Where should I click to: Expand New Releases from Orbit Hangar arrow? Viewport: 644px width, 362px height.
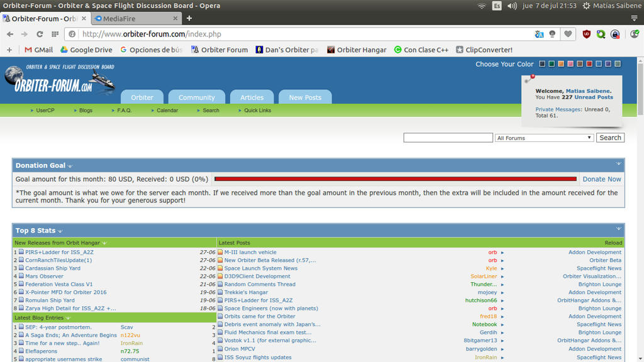(105, 243)
